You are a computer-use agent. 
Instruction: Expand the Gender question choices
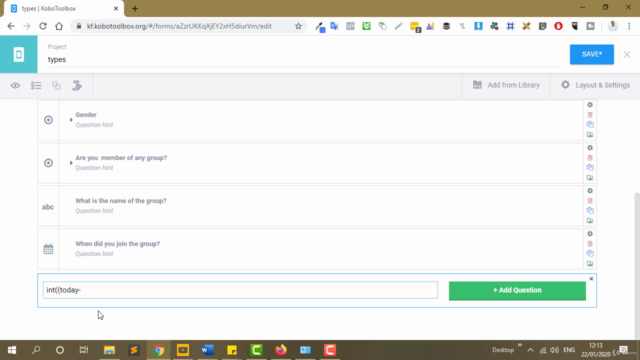pos(71,120)
